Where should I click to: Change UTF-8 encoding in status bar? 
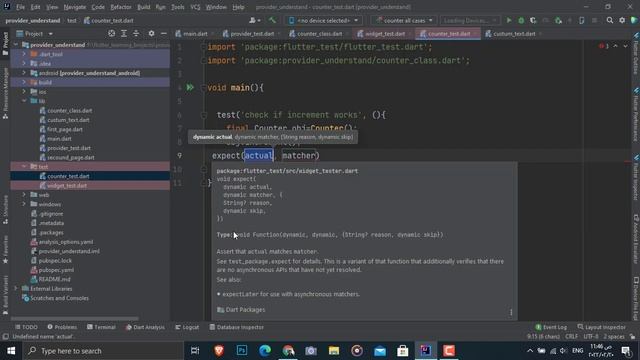590,336
